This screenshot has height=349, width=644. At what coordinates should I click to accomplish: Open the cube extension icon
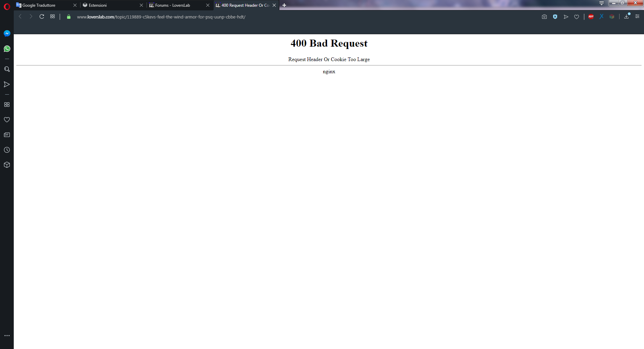(x=612, y=16)
